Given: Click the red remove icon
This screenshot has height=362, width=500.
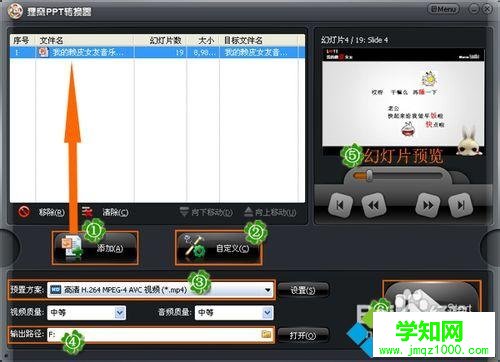Looking at the screenshot, I should coord(24,212).
